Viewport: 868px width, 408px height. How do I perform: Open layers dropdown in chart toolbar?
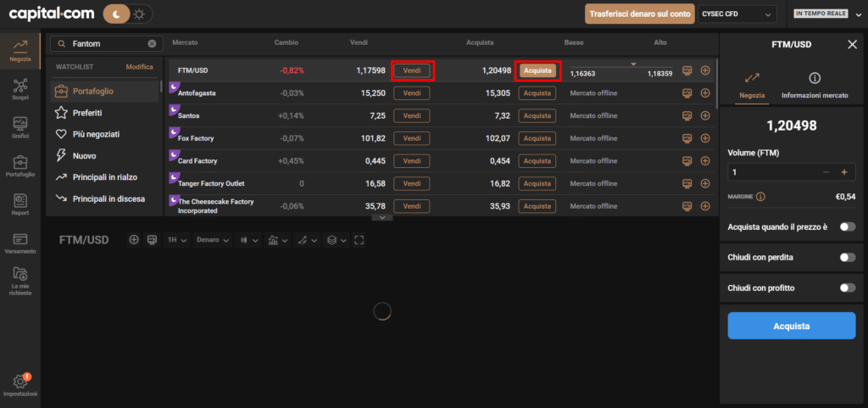[x=337, y=240]
